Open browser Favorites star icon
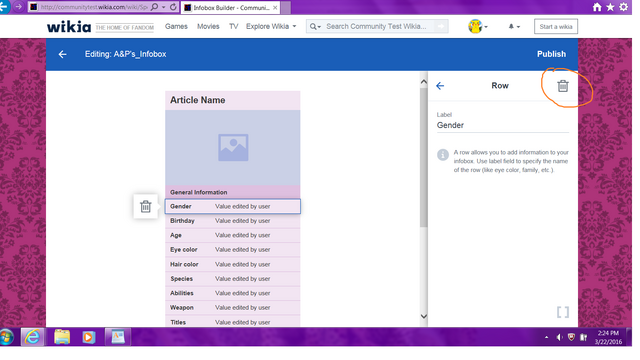This screenshot has height=360, width=640. pos(611,7)
